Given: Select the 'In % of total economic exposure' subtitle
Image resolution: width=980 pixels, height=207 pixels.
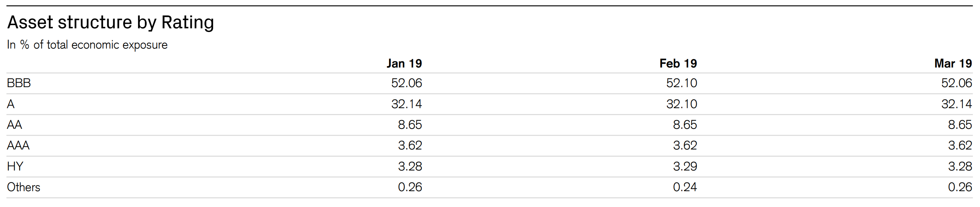Looking at the screenshot, I should pos(87,45).
